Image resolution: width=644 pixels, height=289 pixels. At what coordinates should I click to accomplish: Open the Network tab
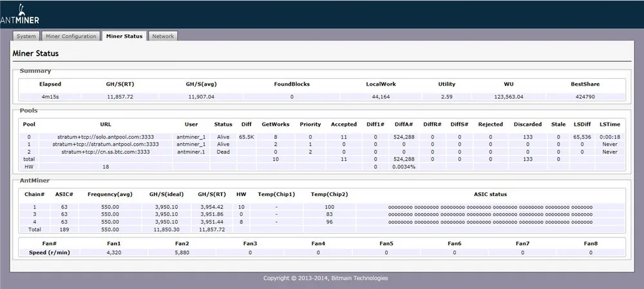pos(163,36)
